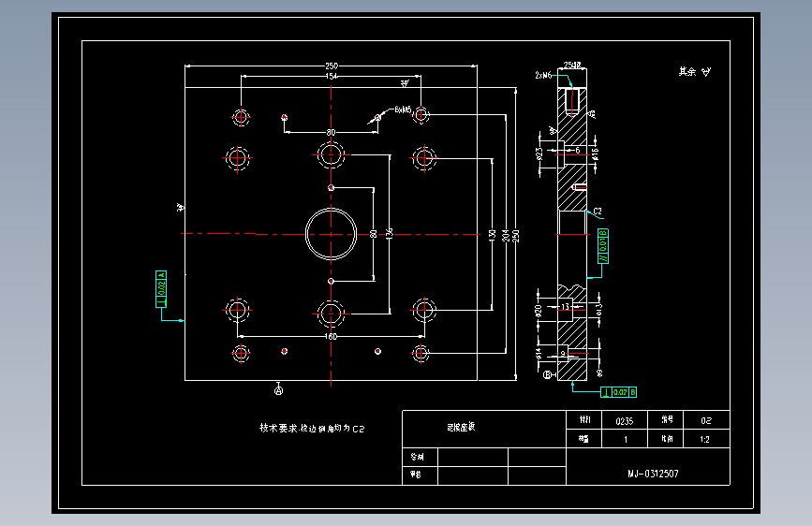The width and height of the screenshot is (812, 526).
Task: Select the large center circle of plate
Action: coord(331,234)
